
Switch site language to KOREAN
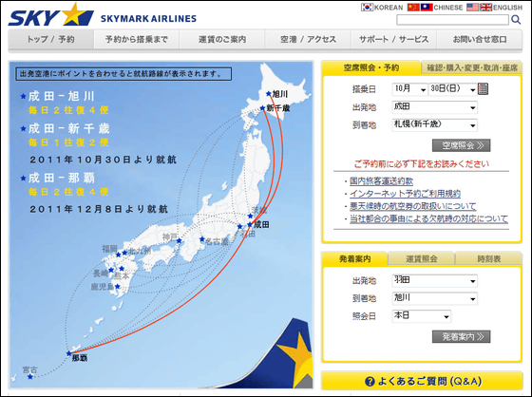click(x=389, y=8)
